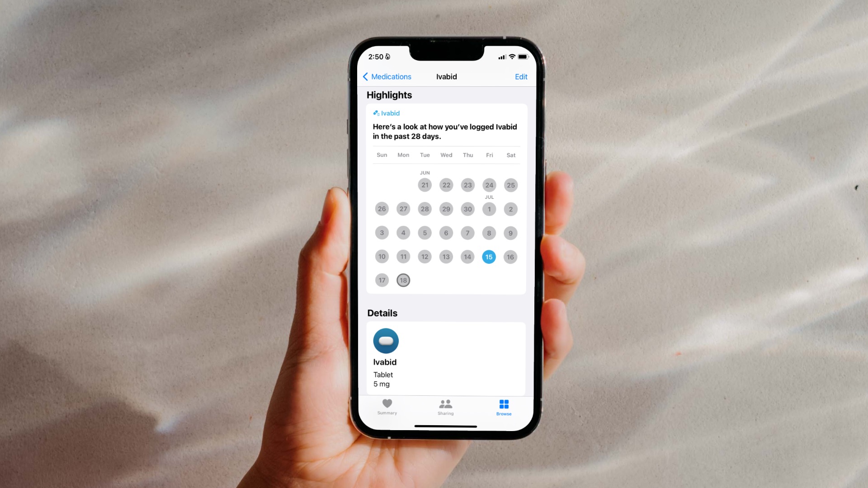The height and width of the screenshot is (488, 868).
Task: Scroll down to view more Details
Action: pos(446,357)
